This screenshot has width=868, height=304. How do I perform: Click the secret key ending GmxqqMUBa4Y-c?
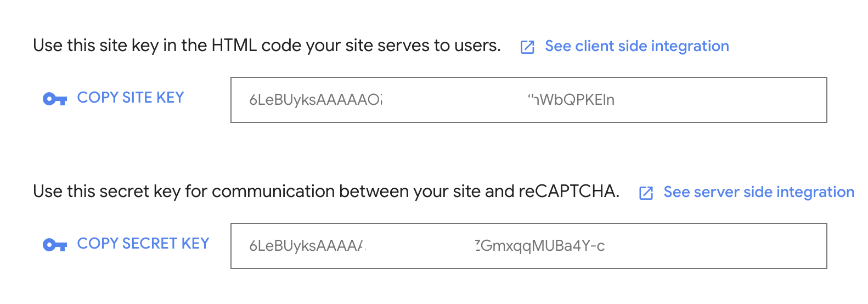click(540, 246)
